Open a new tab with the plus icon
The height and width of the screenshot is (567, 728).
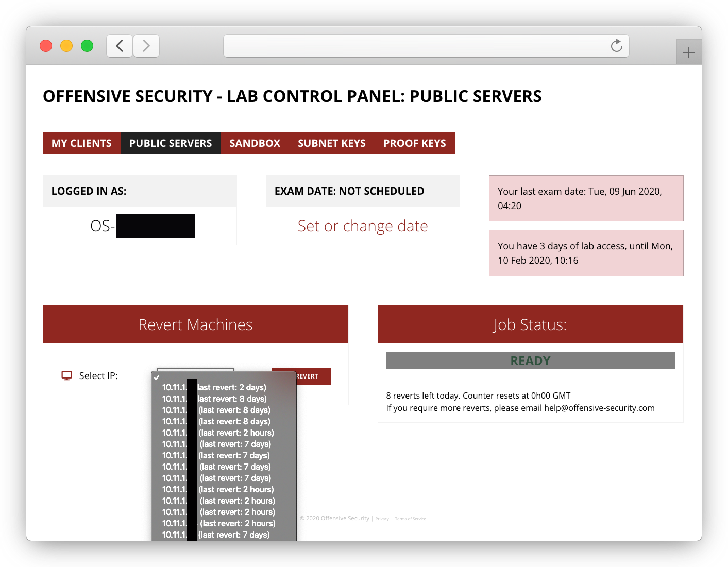[688, 53]
